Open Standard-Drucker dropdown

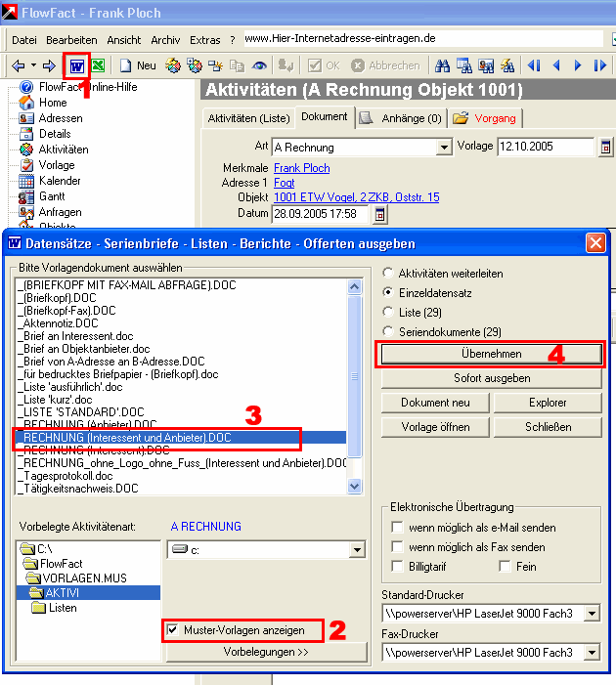[592, 614]
